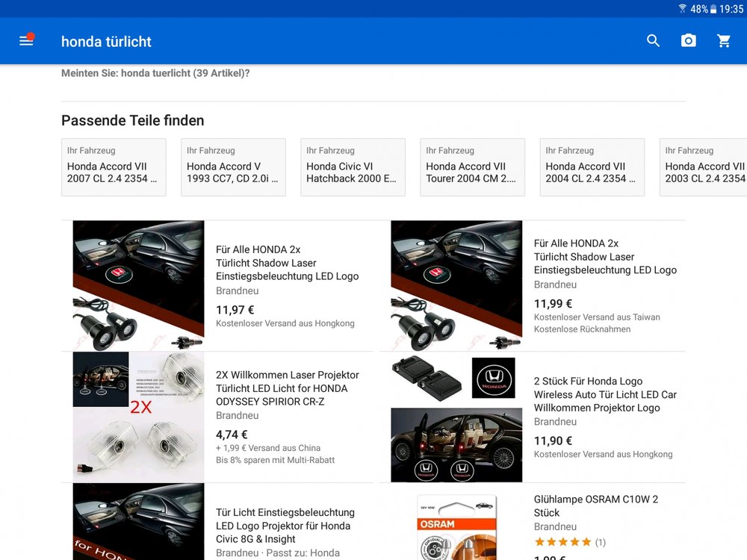Open the "(1)" review count link
This screenshot has height=560, width=747.
[x=601, y=542]
